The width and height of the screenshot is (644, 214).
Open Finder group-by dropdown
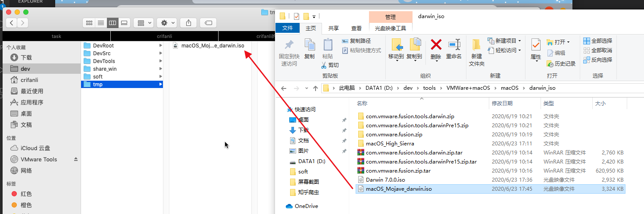144,22
